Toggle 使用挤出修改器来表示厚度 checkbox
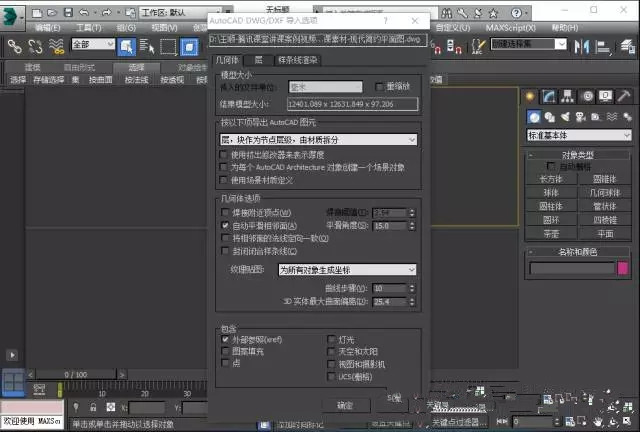 tap(223, 155)
